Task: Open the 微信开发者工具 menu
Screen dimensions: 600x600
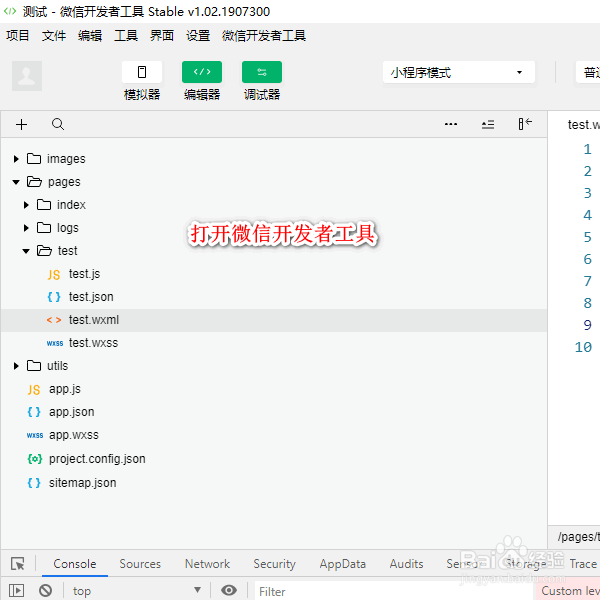Action: click(x=264, y=36)
